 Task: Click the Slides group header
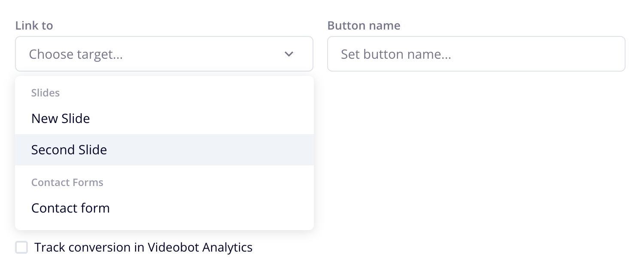click(46, 93)
